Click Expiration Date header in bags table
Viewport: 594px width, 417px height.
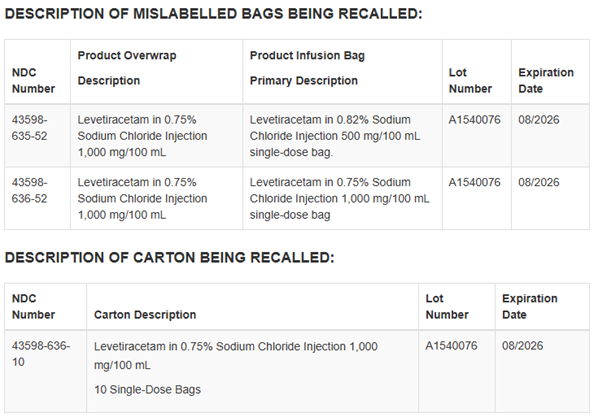(x=546, y=80)
